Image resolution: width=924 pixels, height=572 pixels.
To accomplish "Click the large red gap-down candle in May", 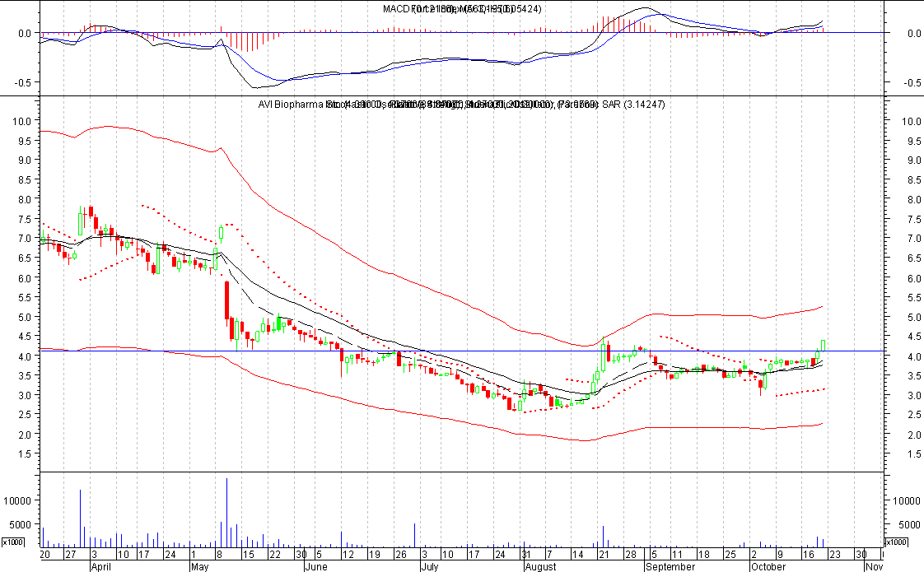I will point(226,300).
